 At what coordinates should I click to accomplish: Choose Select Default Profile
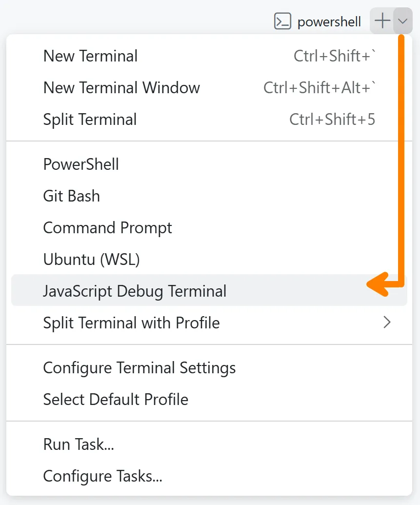pyautogui.click(x=116, y=399)
